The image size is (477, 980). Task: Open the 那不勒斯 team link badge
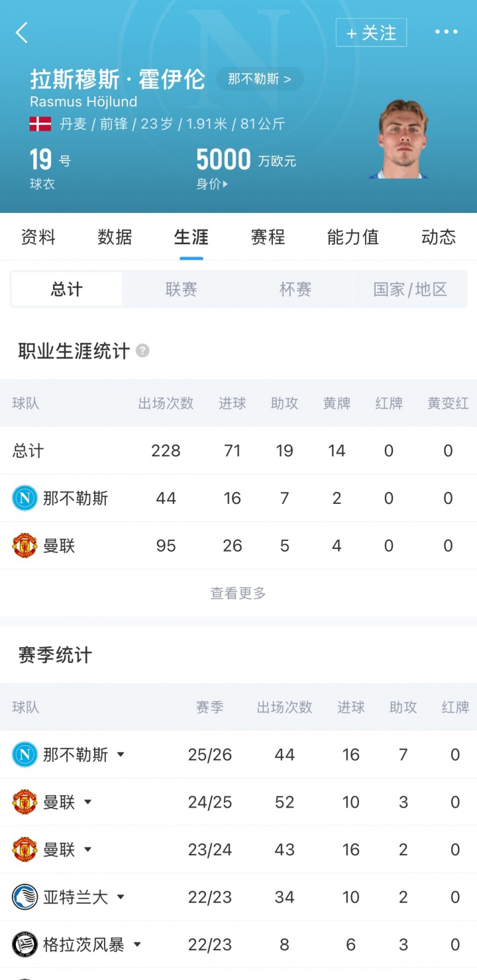click(x=259, y=79)
